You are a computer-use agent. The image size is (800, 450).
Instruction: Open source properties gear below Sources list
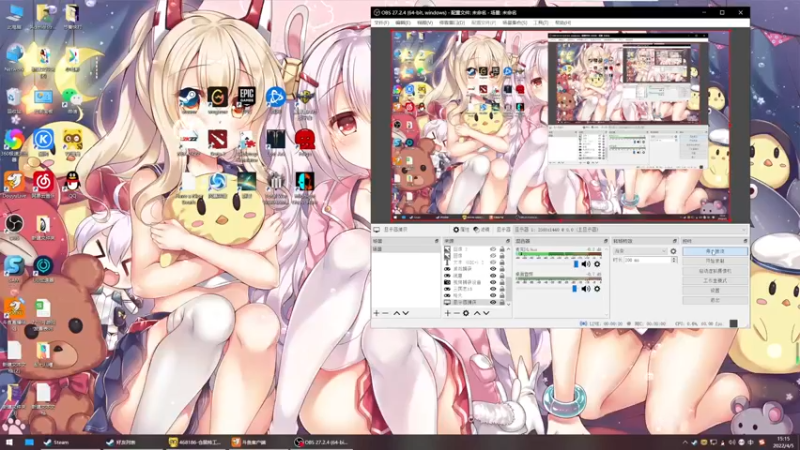[466, 313]
